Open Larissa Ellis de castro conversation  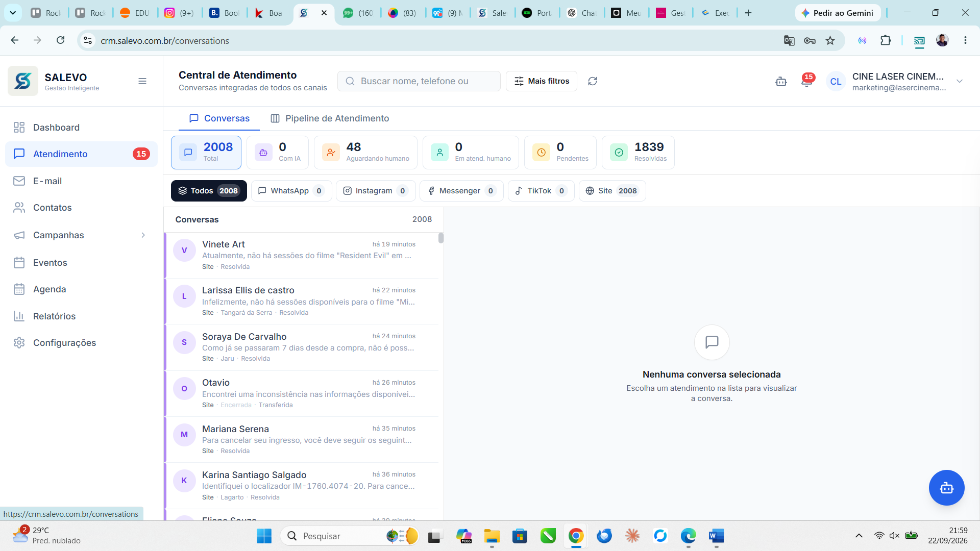coord(301,301)
